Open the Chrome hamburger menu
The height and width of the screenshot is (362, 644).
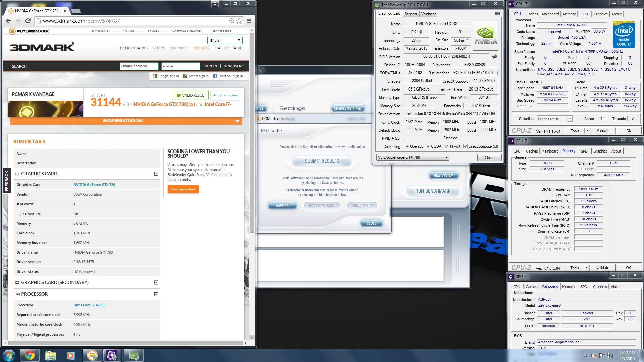pyautogui.click(x=249, y=21)
